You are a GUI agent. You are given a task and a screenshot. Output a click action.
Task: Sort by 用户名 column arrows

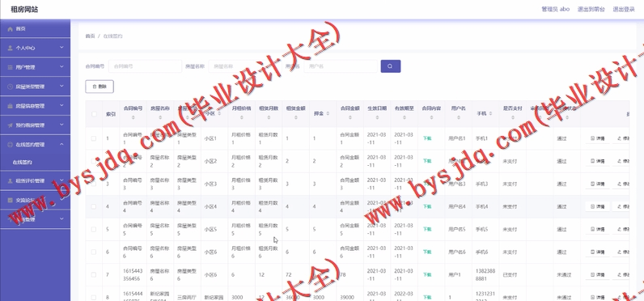459,118
